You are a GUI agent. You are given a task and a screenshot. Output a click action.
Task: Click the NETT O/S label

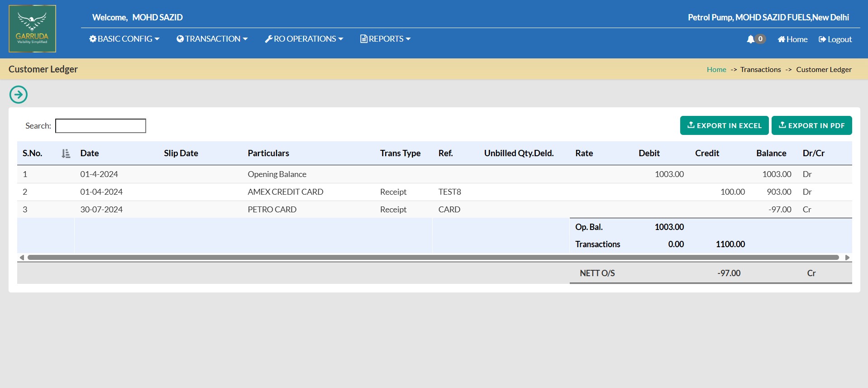point(597,273)
